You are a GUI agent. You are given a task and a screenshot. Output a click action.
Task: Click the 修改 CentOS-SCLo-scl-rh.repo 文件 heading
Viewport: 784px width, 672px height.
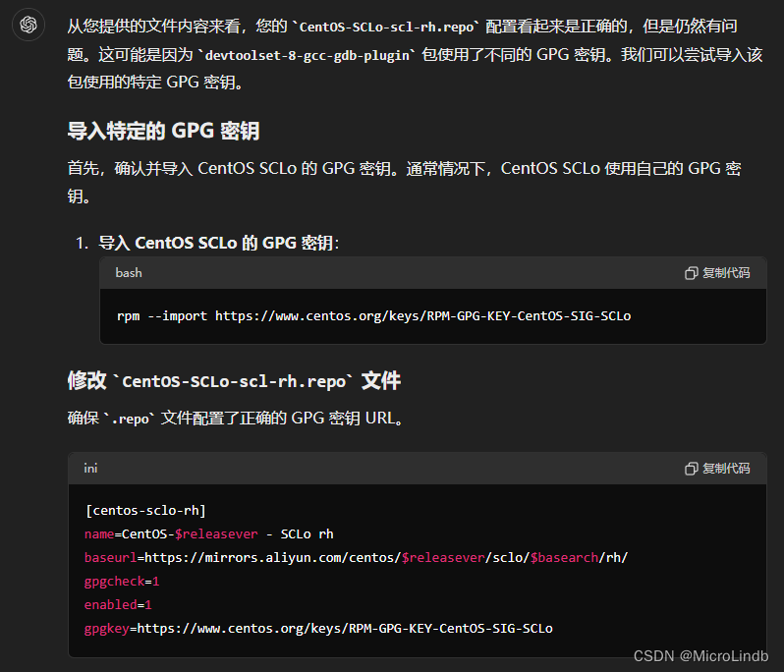coord(234,381)
